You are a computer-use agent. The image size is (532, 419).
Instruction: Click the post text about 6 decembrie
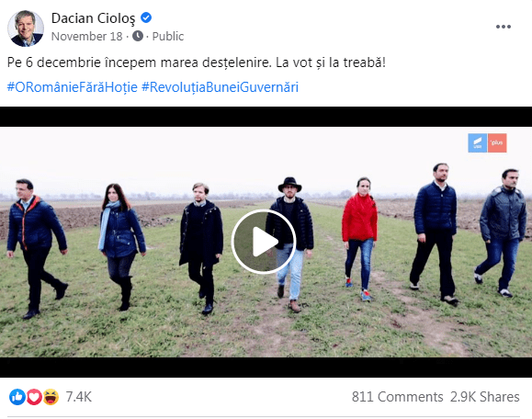197,62
